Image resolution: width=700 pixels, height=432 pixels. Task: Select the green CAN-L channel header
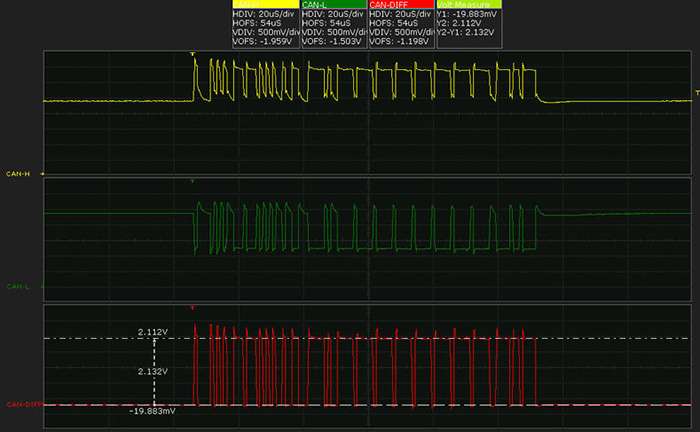[x=334, y=4]
